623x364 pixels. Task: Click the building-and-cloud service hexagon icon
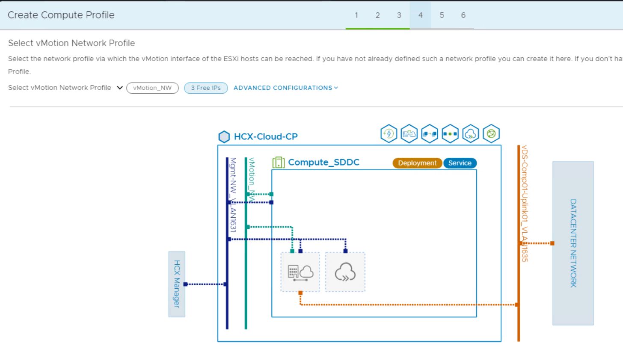pyautogui.click(x=409, y=134)
